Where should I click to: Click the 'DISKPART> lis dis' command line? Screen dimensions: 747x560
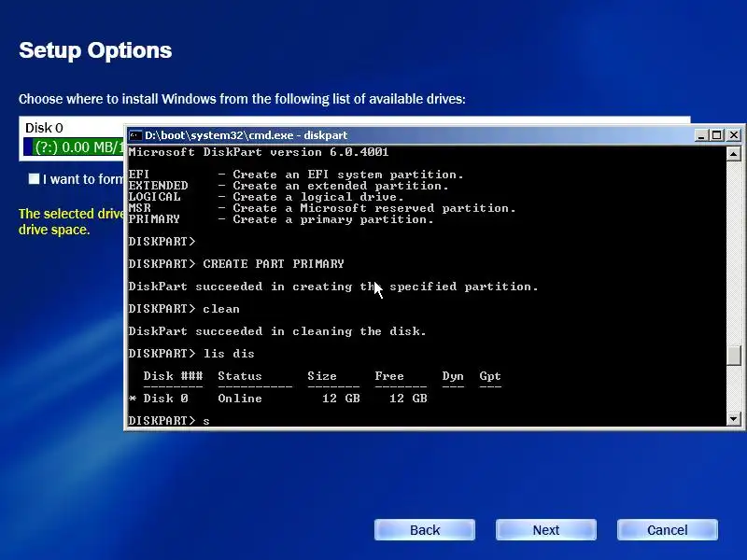point(191,354)
